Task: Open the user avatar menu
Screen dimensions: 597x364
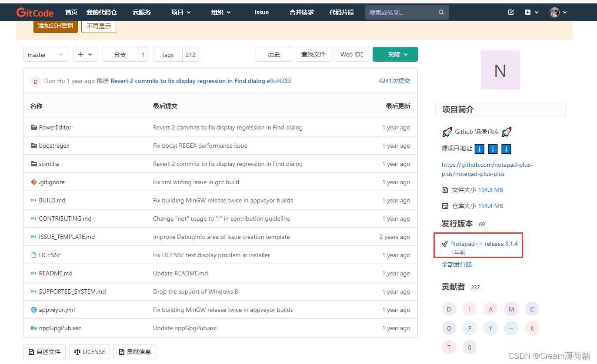Action: [x=558, y=12]
